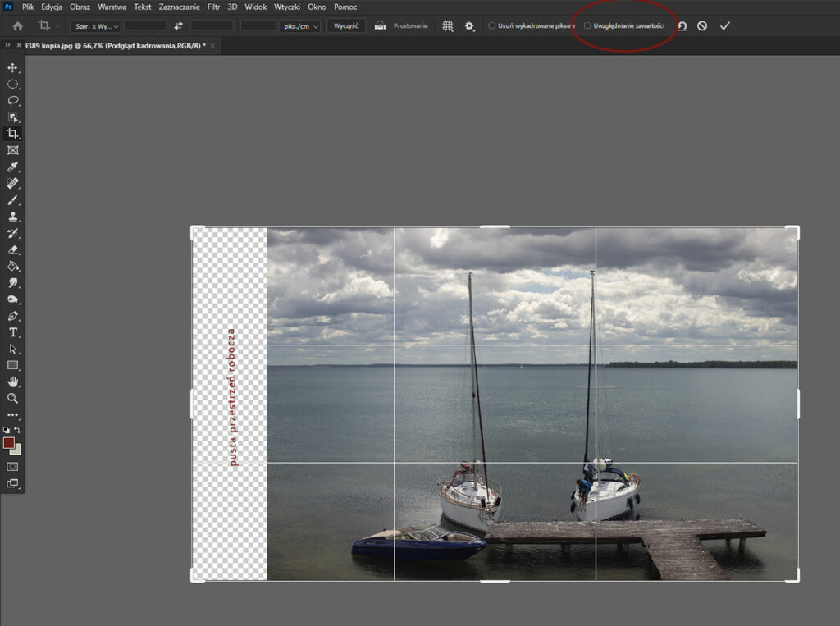Commit the crop with the checkmark
Viewport: 840px width, 626px height.
[725, 25]
